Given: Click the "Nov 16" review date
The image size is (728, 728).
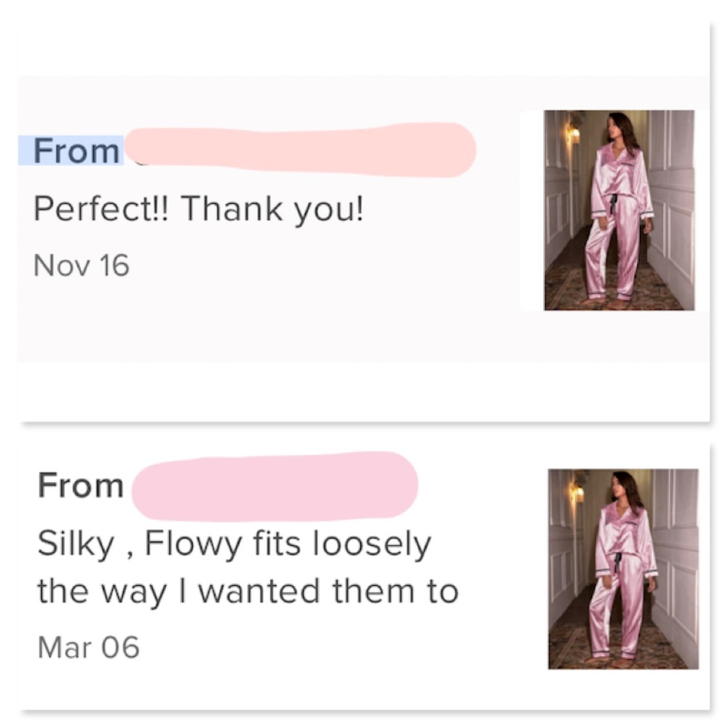Looking at the screenshot, I should tap(82, 265).
